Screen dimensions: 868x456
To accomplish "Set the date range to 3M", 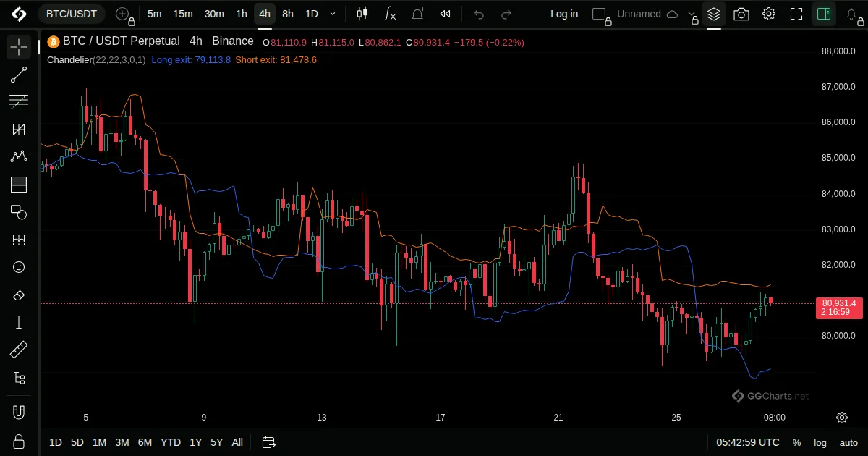I will point(122,442).
